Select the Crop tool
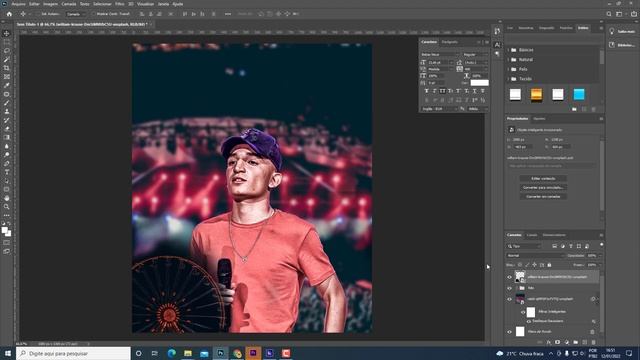The height and width of the screenshot is (360, 640). click(7, 68)
